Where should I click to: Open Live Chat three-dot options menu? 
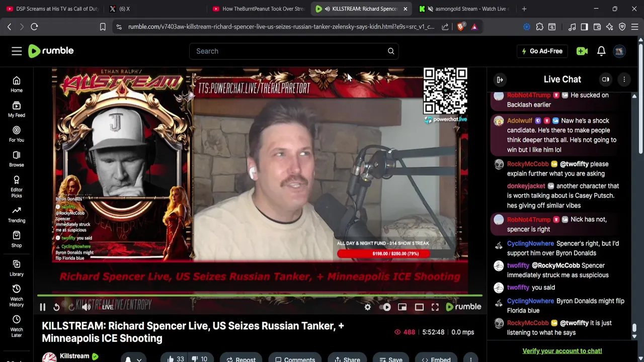pyautogui.click(x=624, y=79)
